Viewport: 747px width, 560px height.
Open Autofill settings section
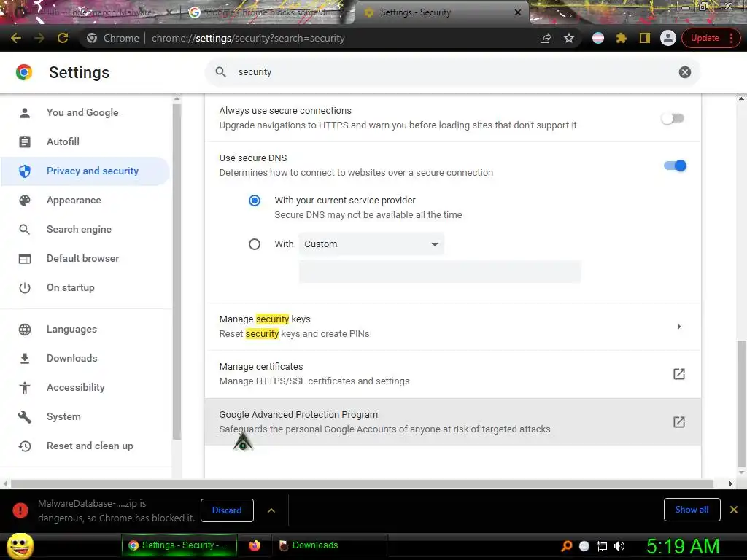[63, 141]
